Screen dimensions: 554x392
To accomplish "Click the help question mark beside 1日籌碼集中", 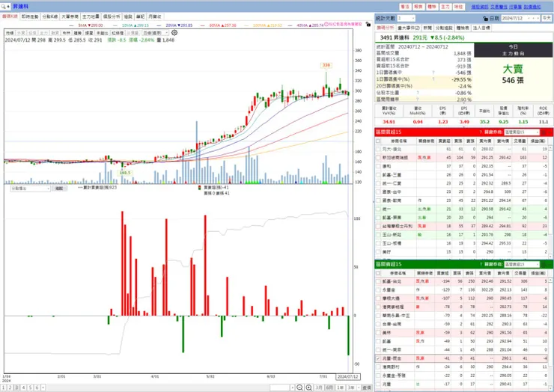I will [433, 73].
